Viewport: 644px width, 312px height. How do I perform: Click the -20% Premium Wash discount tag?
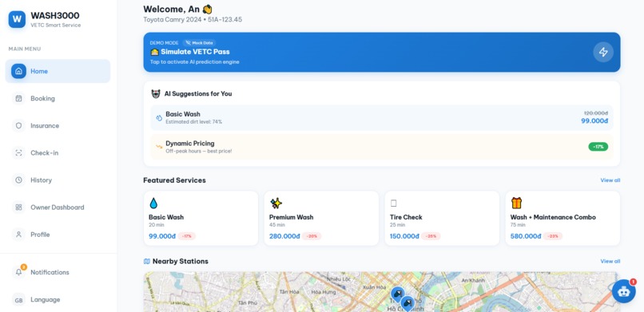312,236
